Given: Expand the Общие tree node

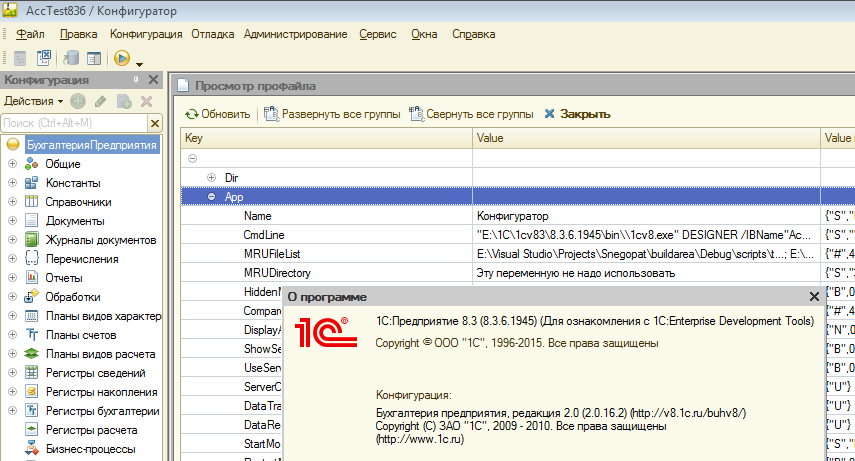Looking at the screenshot, I should pos(13,164).
